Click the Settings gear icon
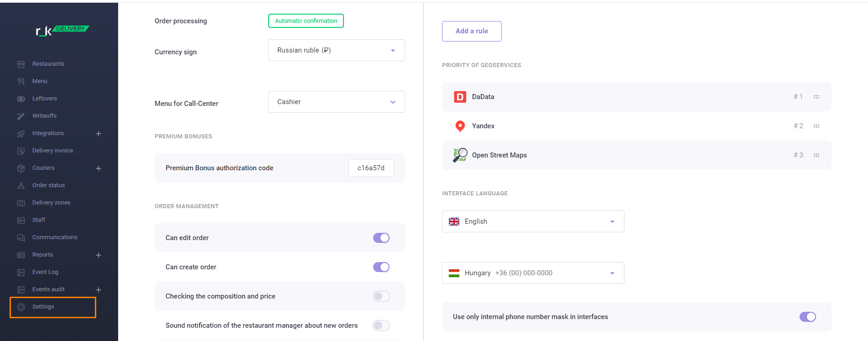The width and height of the screenshot is (868, 341). coord(21,307)
